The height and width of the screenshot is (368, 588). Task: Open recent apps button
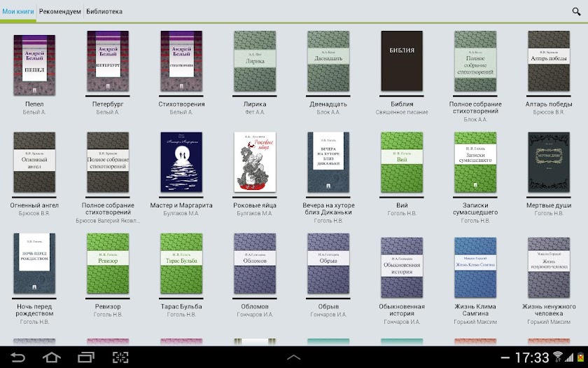(86, 357)
